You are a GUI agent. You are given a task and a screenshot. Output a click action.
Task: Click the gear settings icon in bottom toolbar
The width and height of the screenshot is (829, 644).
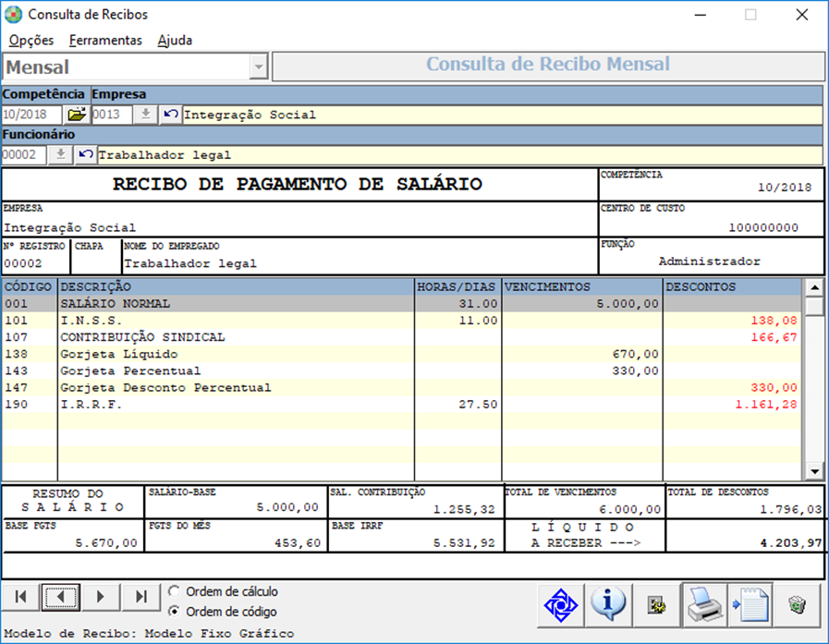657,605
